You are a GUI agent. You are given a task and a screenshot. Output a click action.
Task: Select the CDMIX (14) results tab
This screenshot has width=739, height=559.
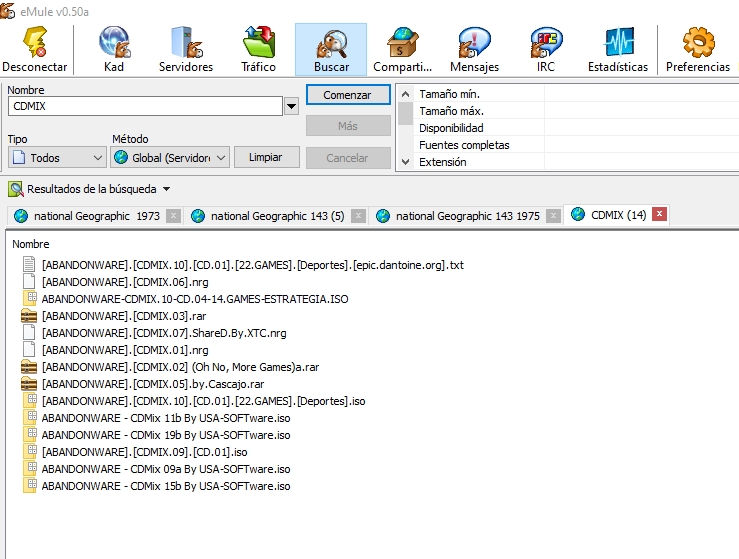point(618,215)
